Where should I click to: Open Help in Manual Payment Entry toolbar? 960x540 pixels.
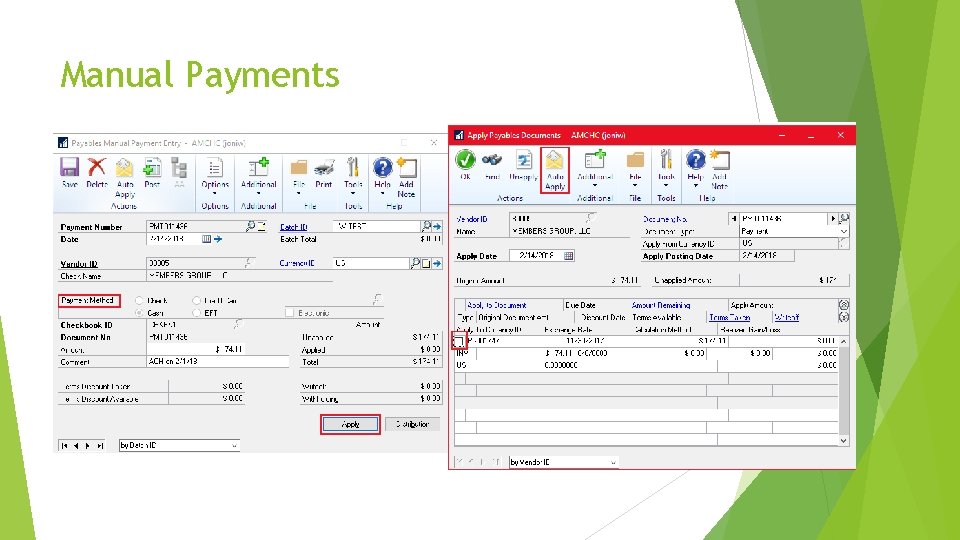click(x=383, y=176)
